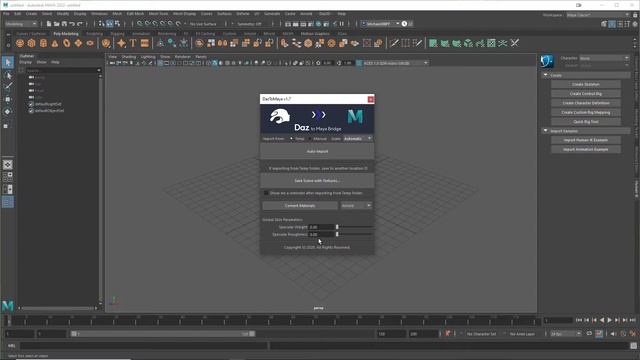Open the File menu
The image size is (640, 360).
(6, 13)
